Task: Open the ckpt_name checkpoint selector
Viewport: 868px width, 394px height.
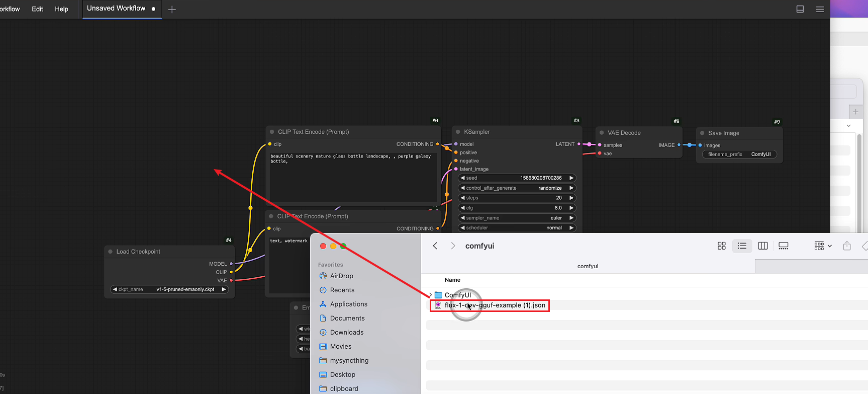Action: click(x=169, y=289)
